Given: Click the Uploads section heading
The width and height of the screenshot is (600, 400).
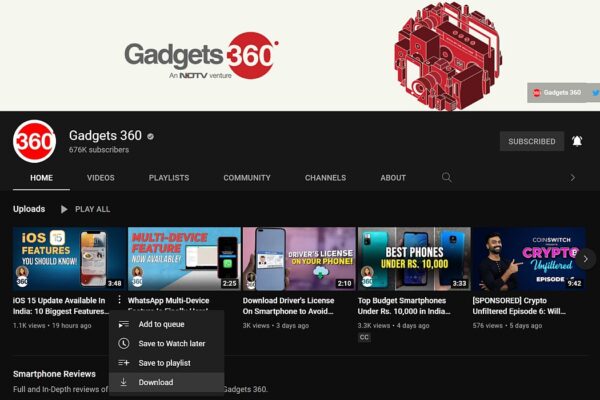Looking at the screenshot, I should pyautogui.click(x=29, y=209).
